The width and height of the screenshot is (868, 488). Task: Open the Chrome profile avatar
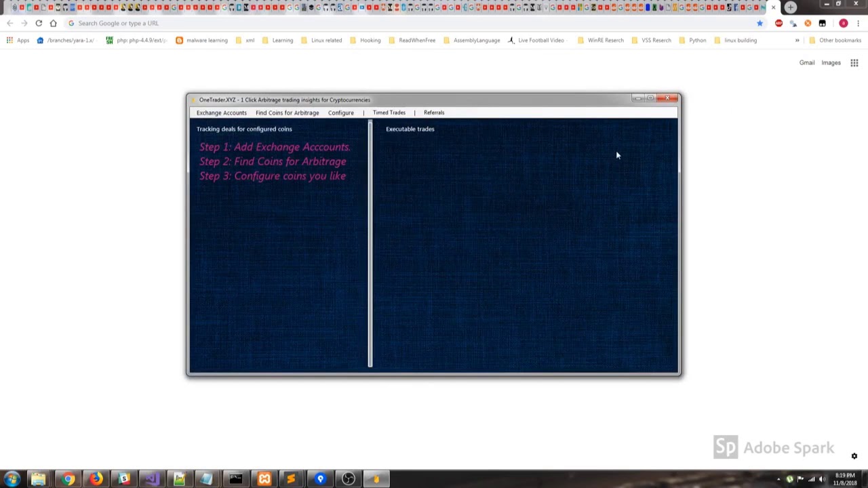[844, 23]
